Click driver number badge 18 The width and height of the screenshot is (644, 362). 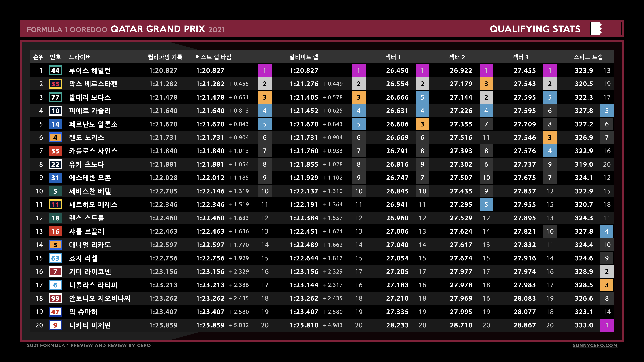coord(55,218)
